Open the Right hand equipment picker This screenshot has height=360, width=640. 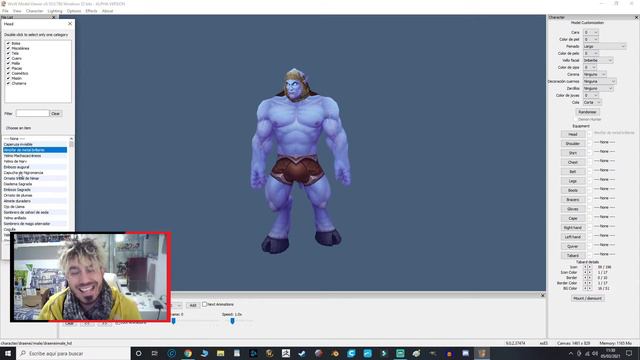pos(573,227)
